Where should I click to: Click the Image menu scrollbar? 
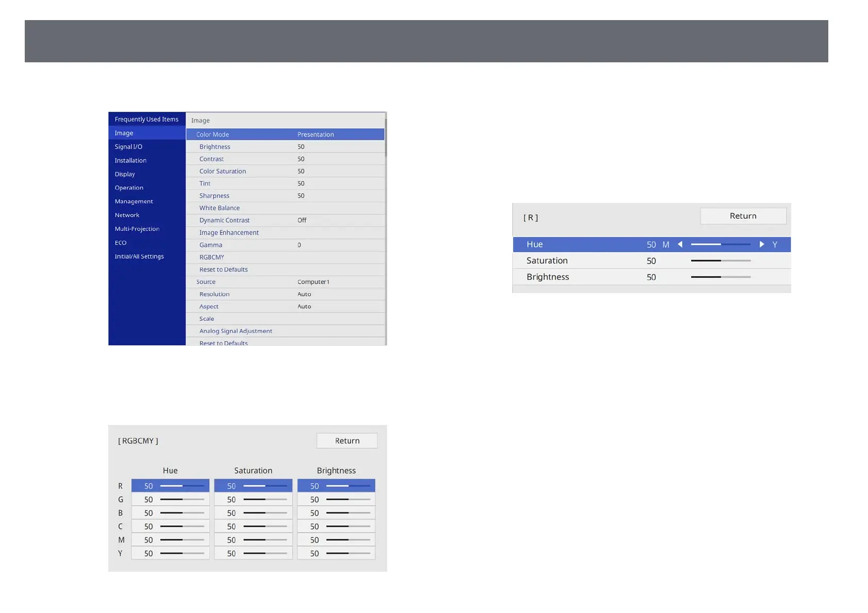click(386, 137)
